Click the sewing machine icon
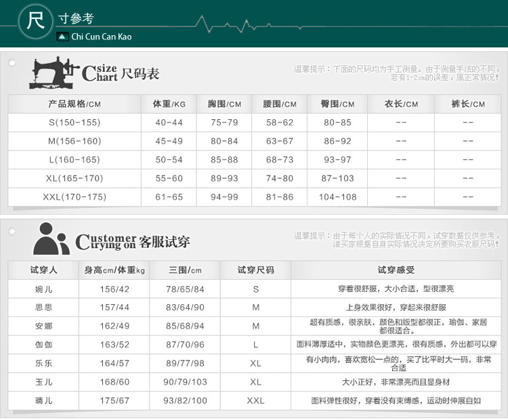Image resolution: width=508 pixels, height=420 pixels. point(54,72)
